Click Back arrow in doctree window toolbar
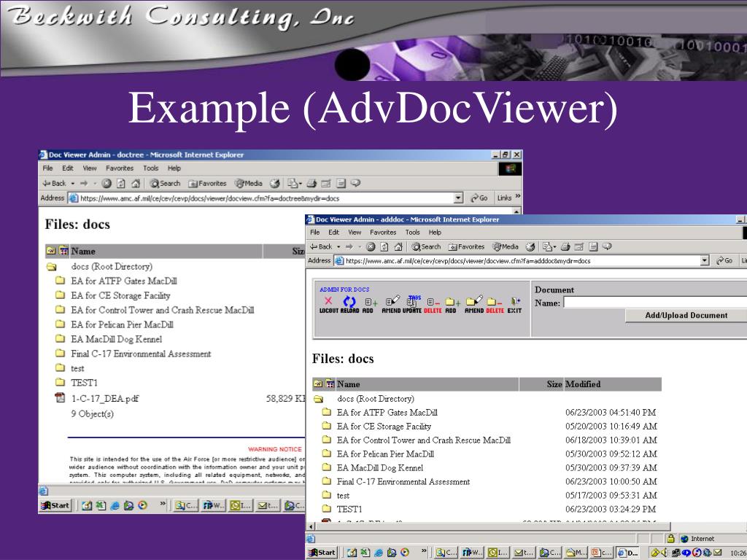The height and width of the screenshot is (560, 747). pyautogui.click(x=54, y=183)
